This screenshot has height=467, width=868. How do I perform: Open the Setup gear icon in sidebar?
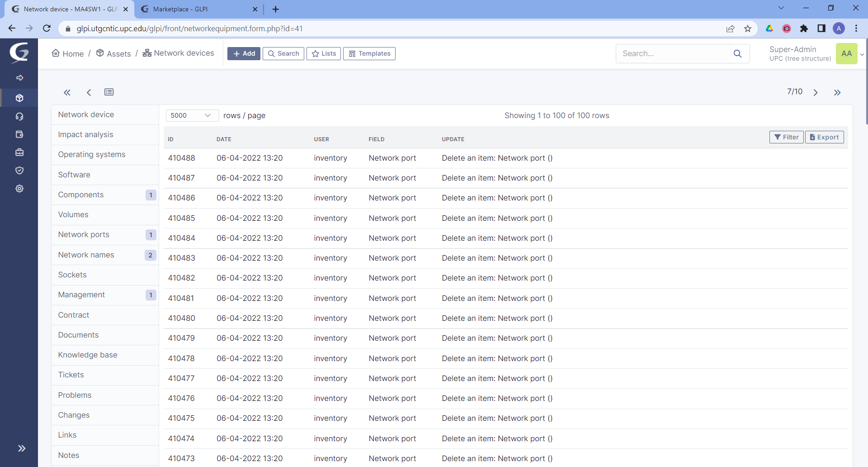pyautogui.click(x=19, y=189)
